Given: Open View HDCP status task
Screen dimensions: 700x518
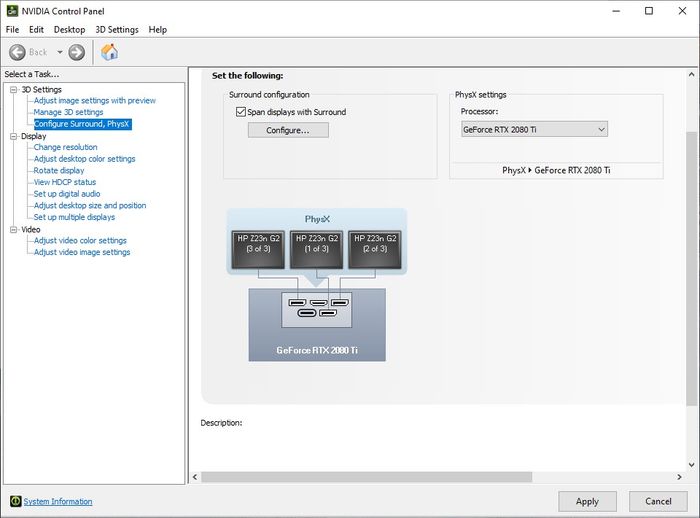Looking at the screenshot, I should [x=65, y=182].
